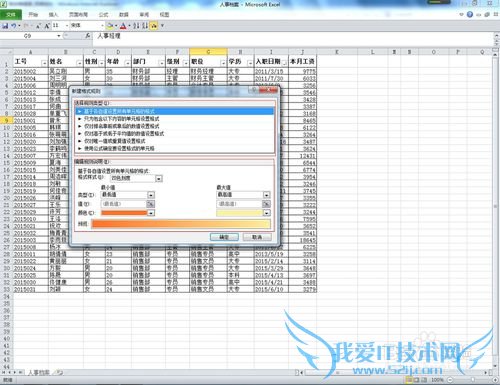Click the Undo arrow icon

[x=14, y=25]
